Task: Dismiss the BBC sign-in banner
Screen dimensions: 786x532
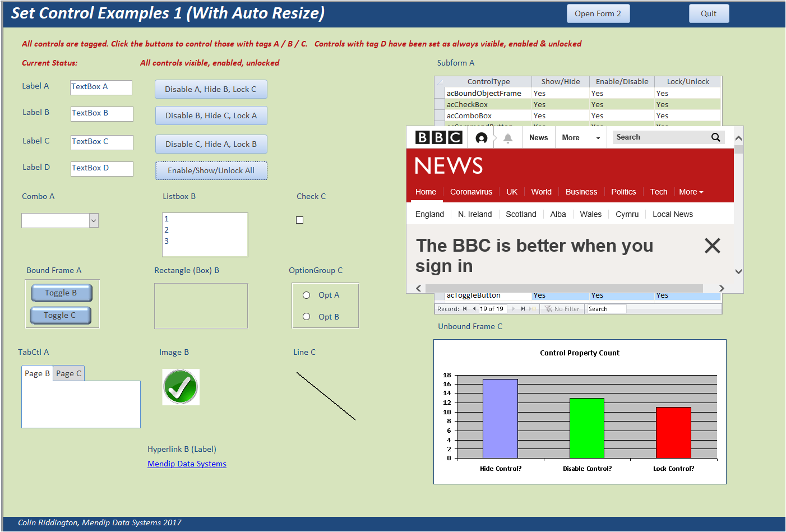Action: (x=713, y=246)
